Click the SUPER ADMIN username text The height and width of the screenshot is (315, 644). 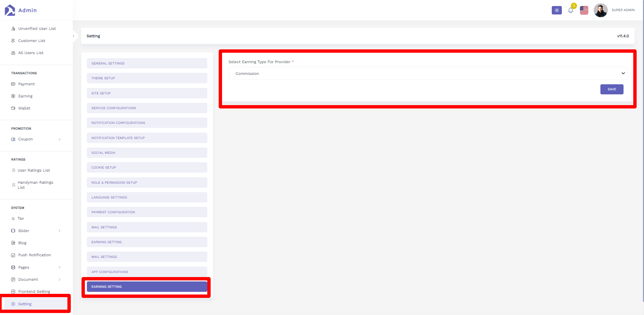pos(623,10)
